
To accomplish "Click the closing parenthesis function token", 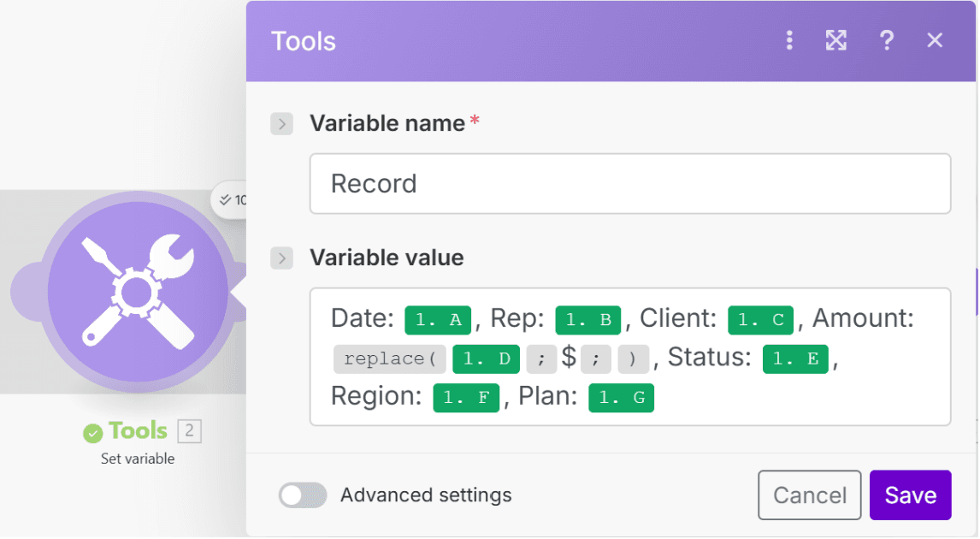I will point(633,359).
